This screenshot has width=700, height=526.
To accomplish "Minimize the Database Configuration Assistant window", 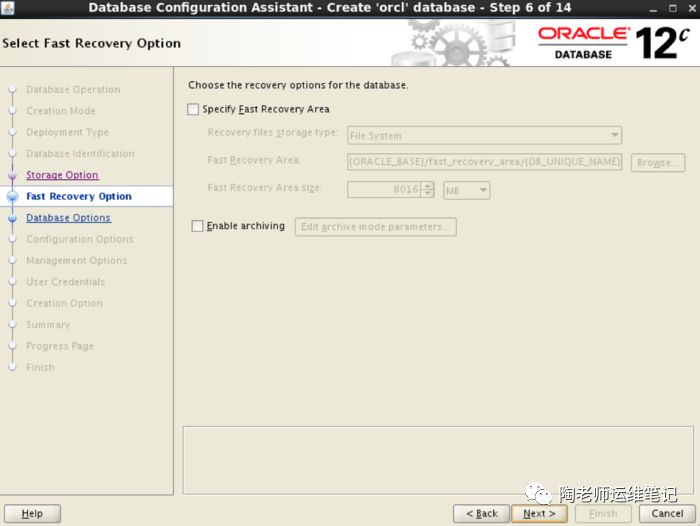I will 653,8.
